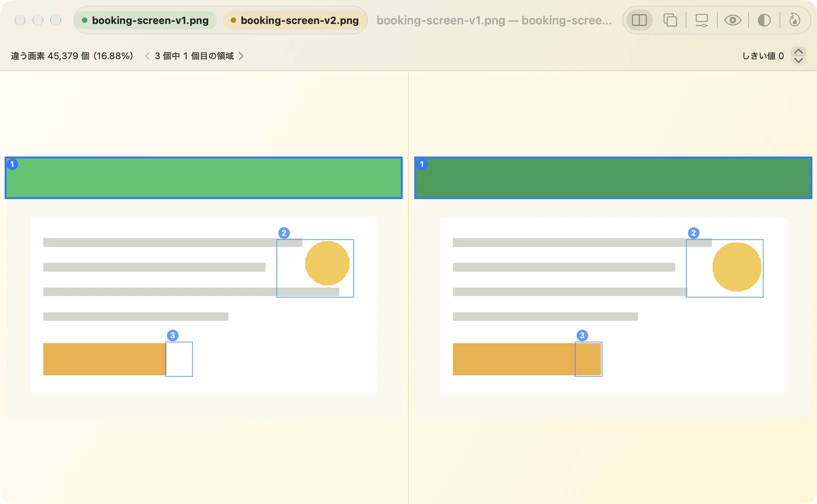
Task: Go to the next difference region
Action: [241, 56]
